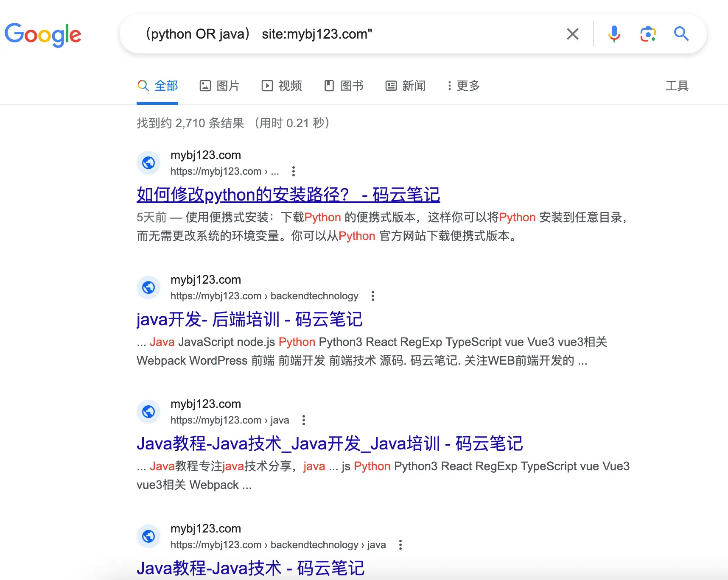Open Google Lens camera search icon
The height and width of the screenshot is (580, 728).
[647, 34]
